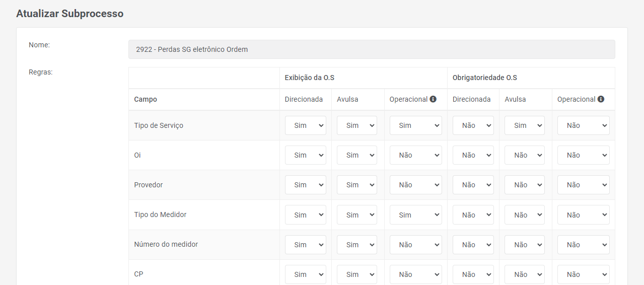This screenshot has width=644, height=285.
Task: Open Provedor Obrigatoriedade Operacional dropdown
Action: pyautogui.click(x=583, y=185)
